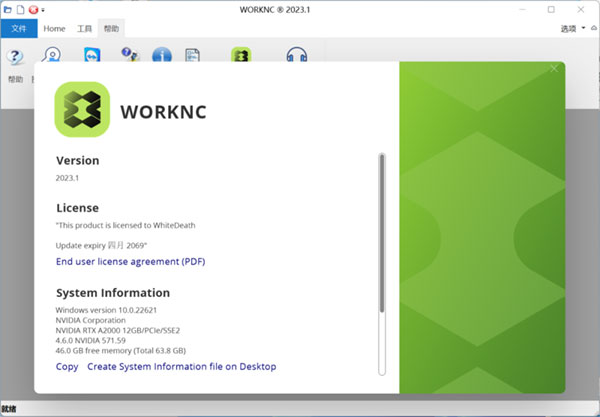Click the Version heading
Screen dimensions: 600x417
pyautogui.click(x=78, y=161)
